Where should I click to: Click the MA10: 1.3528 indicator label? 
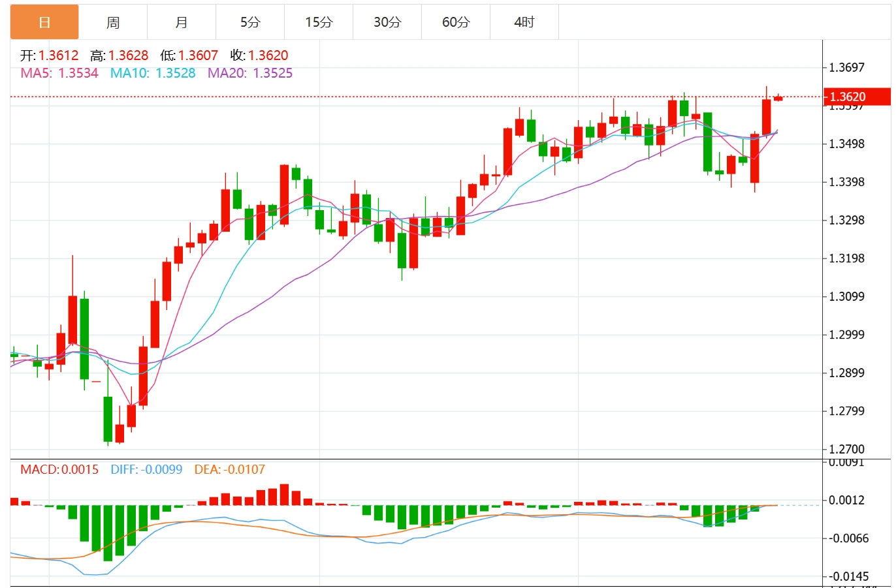pyautogui.click(x=153, y=73)
